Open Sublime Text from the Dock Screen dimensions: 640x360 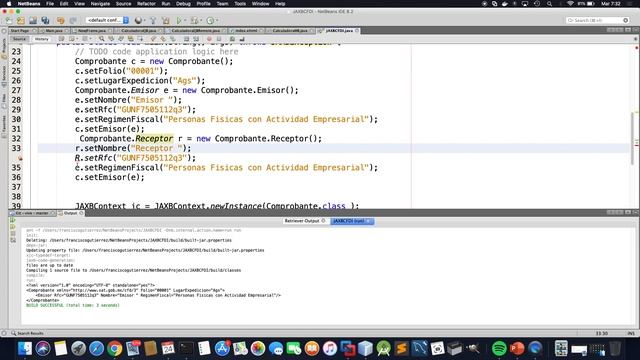pyautogui.click(x=401, y=348)
